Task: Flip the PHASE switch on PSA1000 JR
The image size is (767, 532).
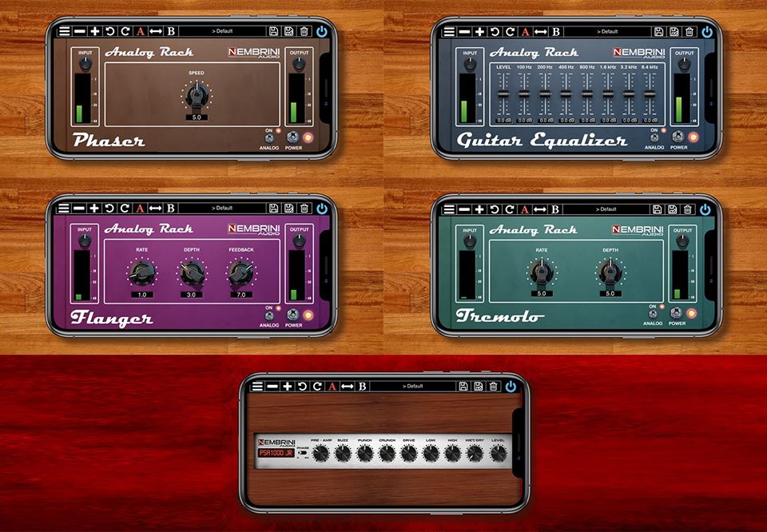Action: pyautogui.click(x=303, y=454)
